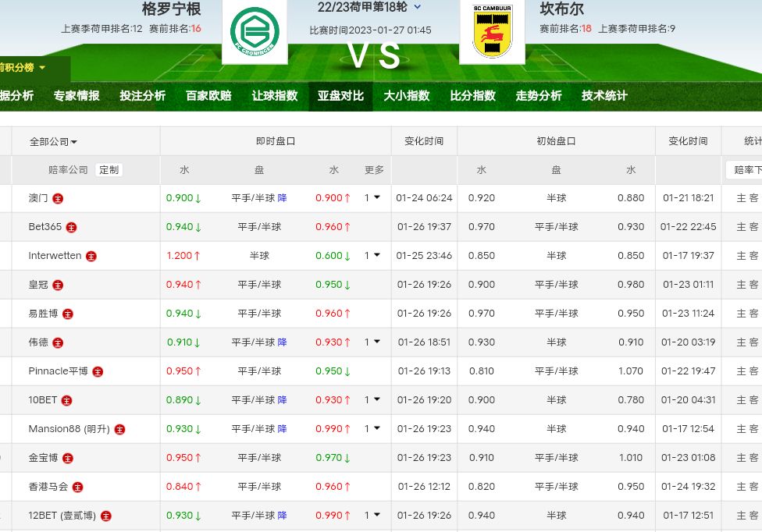The height and width of the screenshot is (532, 762).
Task: Click the 主 link in the 澳门 row stats column
Action: point(741,198)
